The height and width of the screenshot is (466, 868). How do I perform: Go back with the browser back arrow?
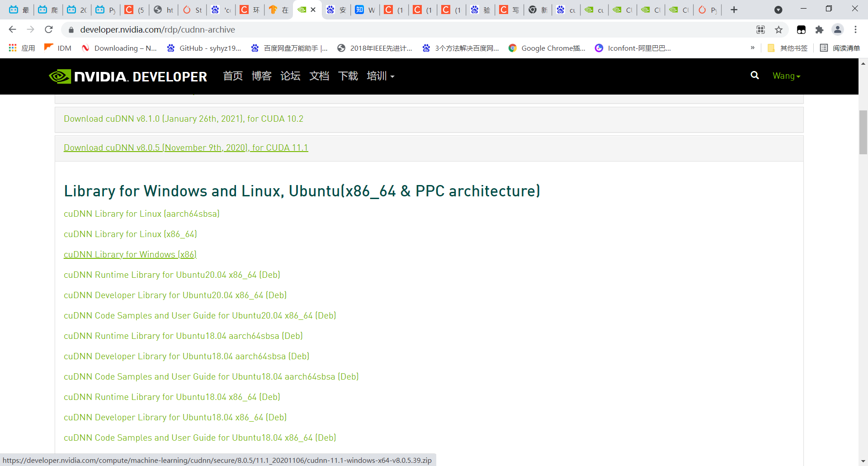tap(12, 29)
